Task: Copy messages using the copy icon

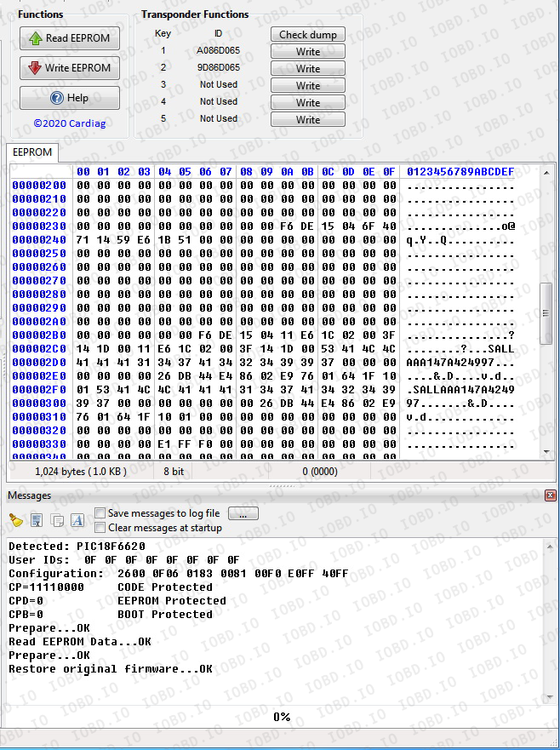Action: point(57,520)
